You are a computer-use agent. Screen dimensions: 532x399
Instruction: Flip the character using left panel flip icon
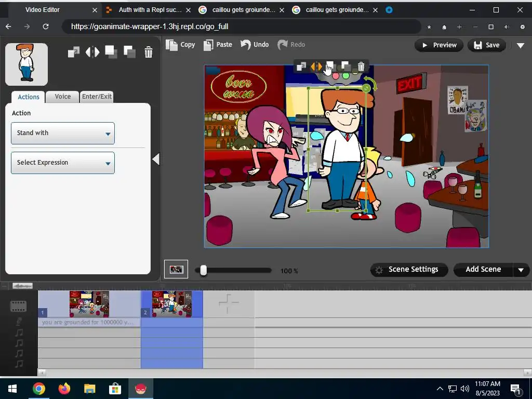click(92, 52)
